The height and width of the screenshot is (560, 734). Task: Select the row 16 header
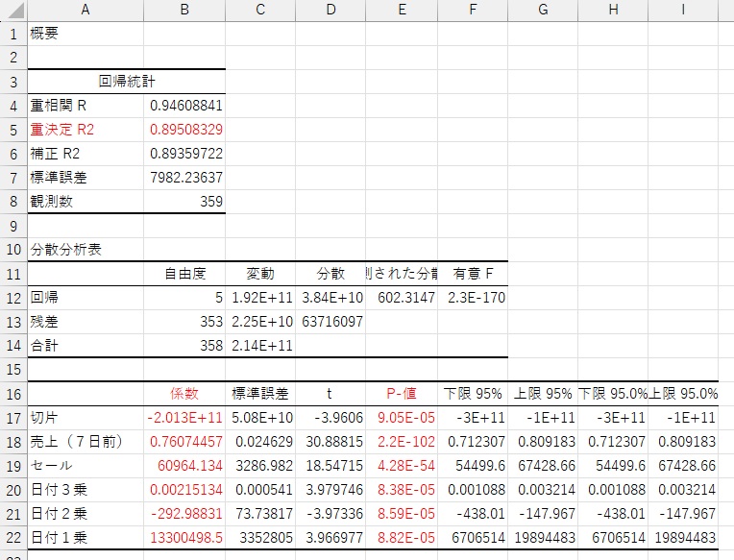pos(13,393)
